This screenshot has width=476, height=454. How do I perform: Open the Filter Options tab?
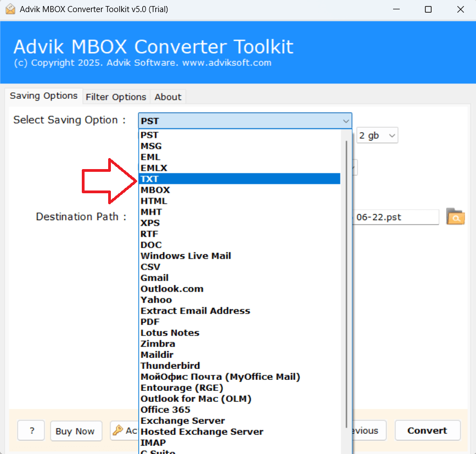pos(116,97)
